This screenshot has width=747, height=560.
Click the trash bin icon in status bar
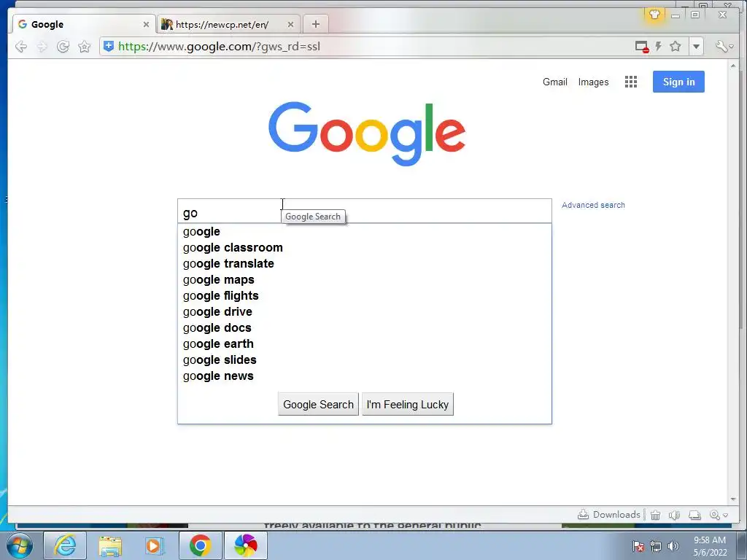coord(656,515)
